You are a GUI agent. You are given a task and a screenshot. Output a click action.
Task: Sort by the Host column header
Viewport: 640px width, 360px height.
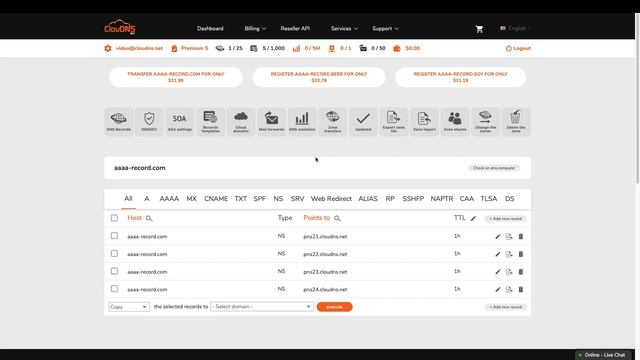click(x=134, y=218)
